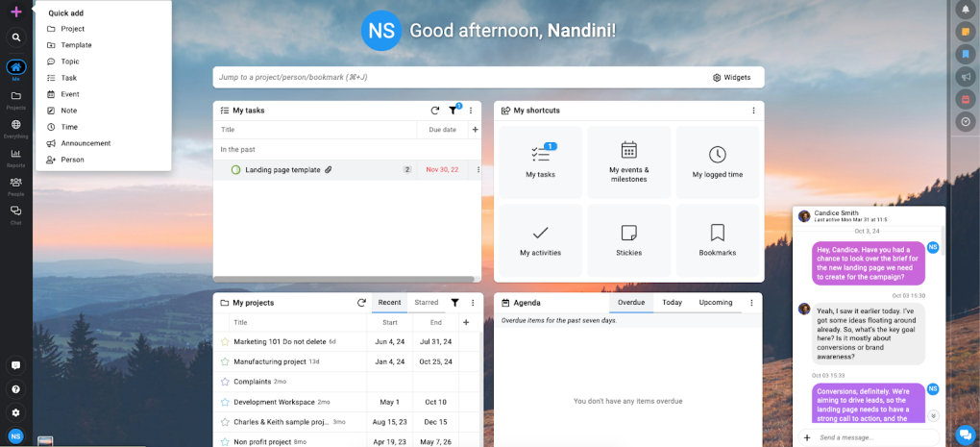Open the Everything globe icon
980x447 pixels.
(16, 124)
